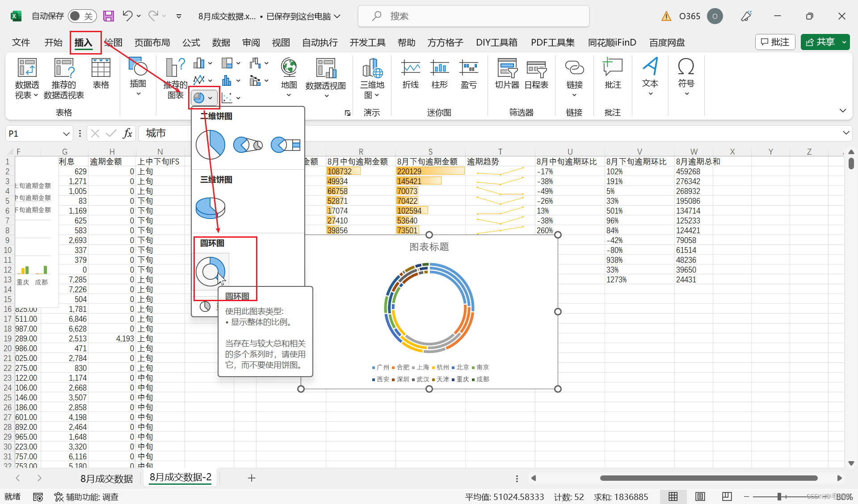Expand the scatter chart dropdown arrow
Screen dimensions: 858x504
click(x=238, y=97)
